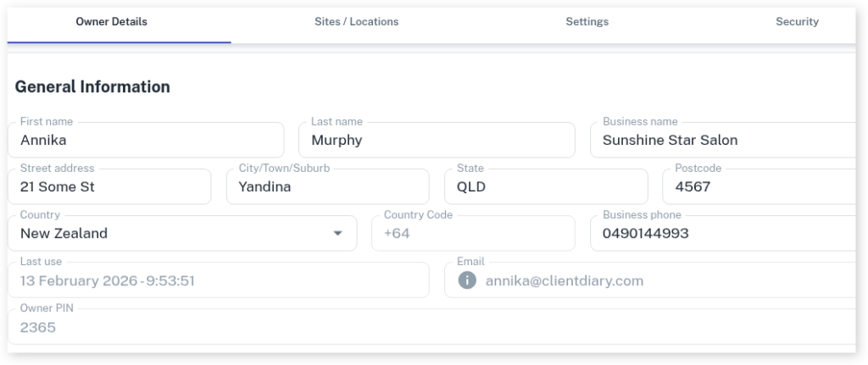Click the State field showing QLD
Screen dimensions: 868x365
tap(547, 187)
